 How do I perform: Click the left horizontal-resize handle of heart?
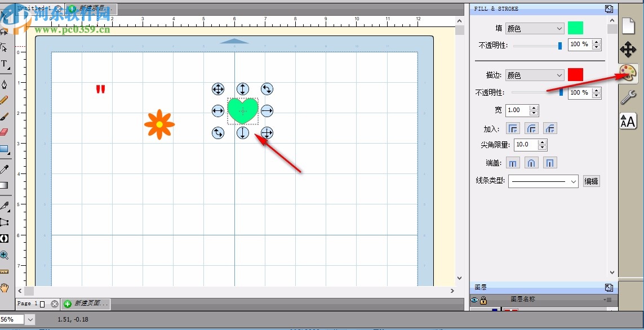218,110
